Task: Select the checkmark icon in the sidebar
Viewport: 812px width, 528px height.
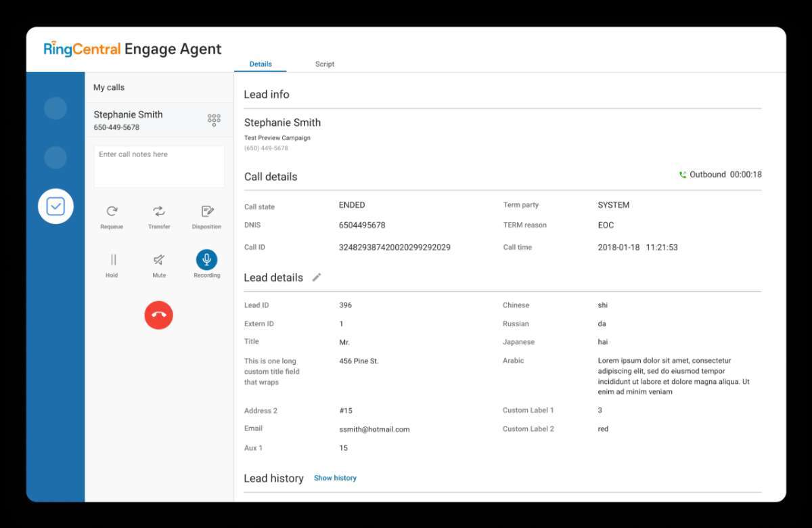Action: [55, 206]
